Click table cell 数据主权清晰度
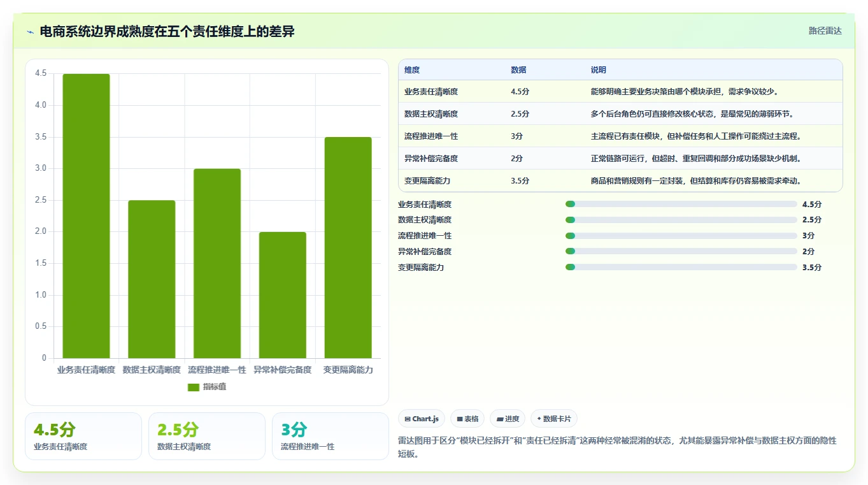This screenshot has width=868, height=485. coord(431,114)
